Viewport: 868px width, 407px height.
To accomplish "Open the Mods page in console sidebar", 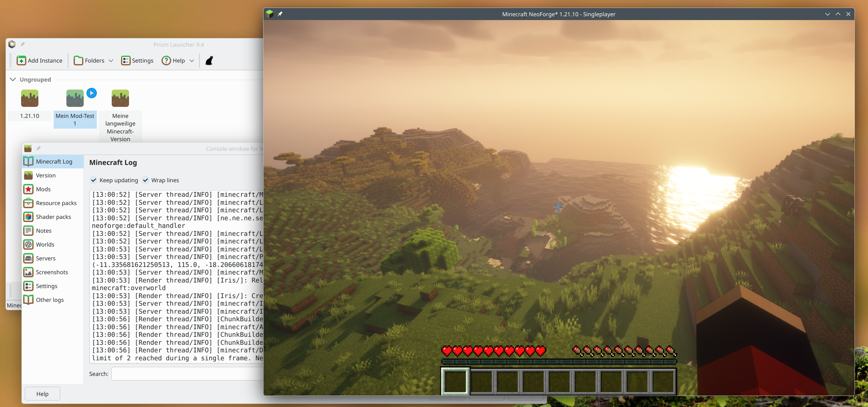I will (43, 189).
